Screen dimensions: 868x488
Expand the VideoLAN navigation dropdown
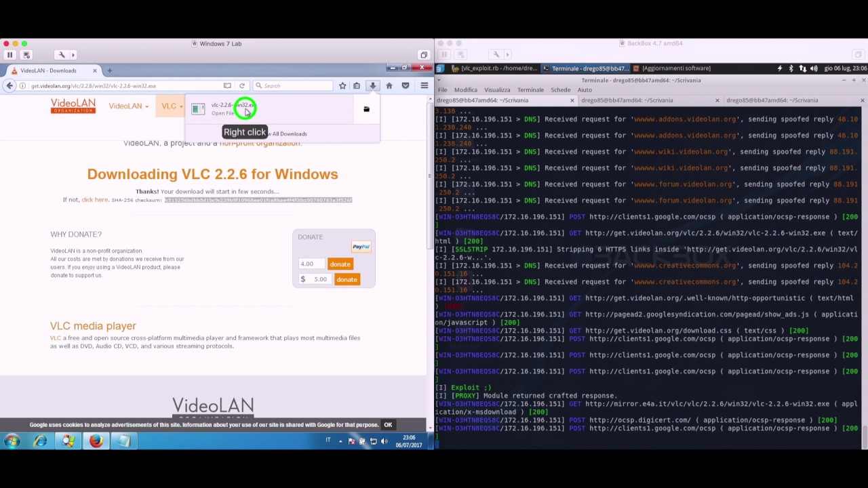coord(128,106)
